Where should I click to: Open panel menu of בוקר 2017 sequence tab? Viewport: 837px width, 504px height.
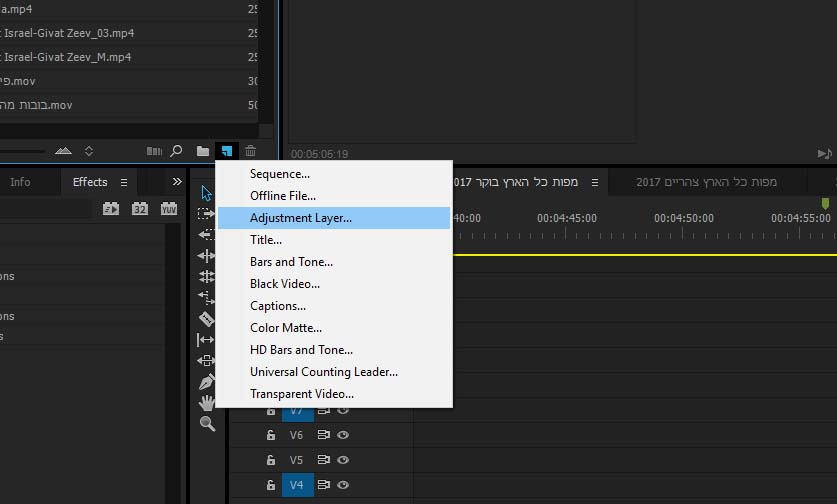click(x=595, y=183)
